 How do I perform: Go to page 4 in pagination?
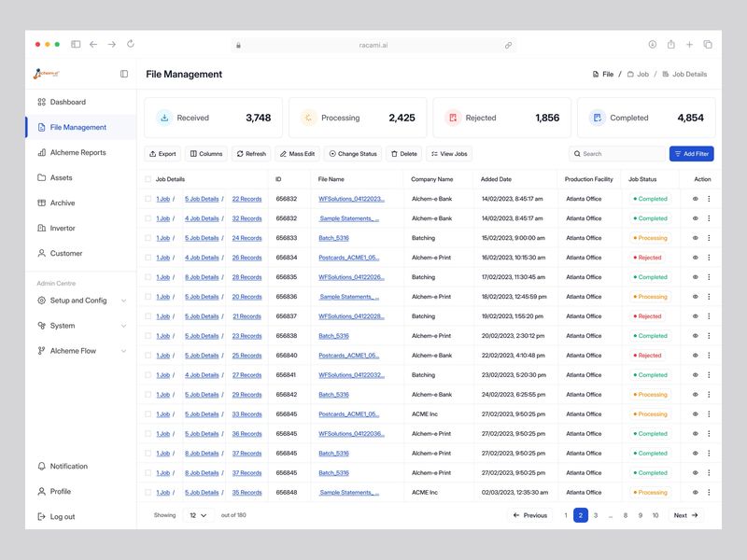click(612, 514)
